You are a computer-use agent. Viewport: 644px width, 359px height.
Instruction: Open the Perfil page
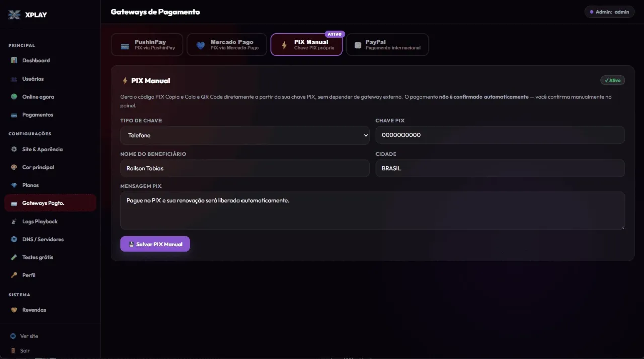pyautogui.click(x=50, y=275)
